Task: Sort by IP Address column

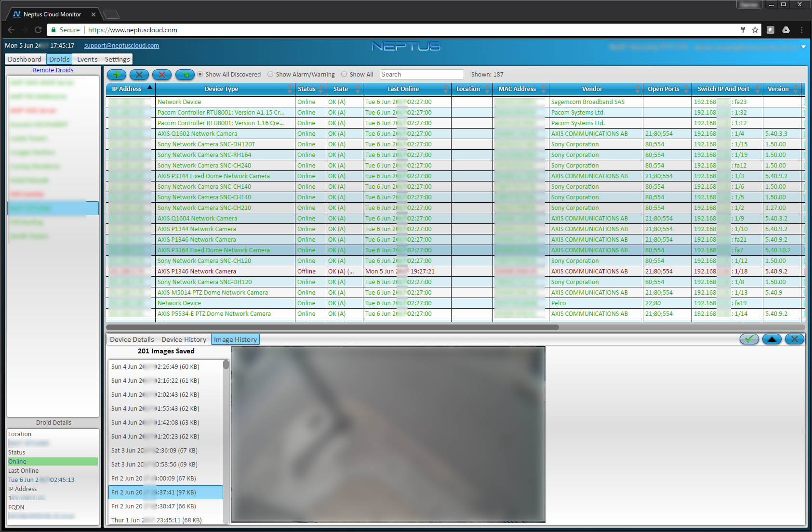Action: (130, 89)
